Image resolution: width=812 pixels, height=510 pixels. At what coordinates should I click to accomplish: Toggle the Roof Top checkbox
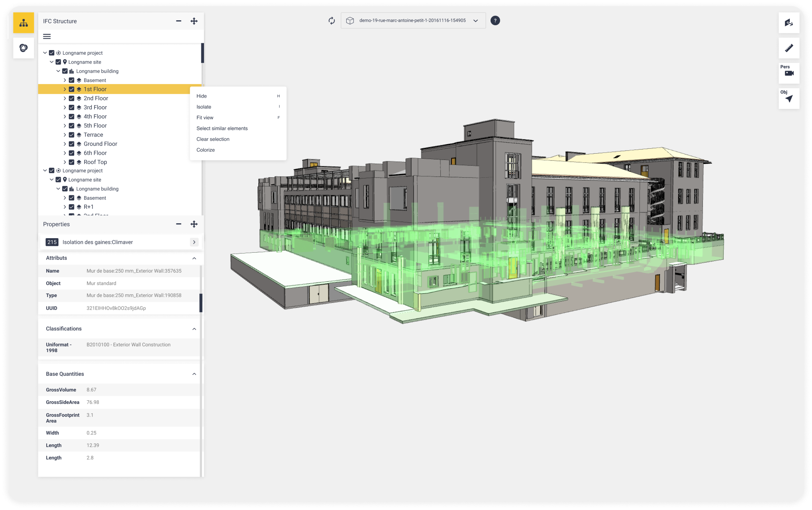pyautogui.click(x=72, y=162)
